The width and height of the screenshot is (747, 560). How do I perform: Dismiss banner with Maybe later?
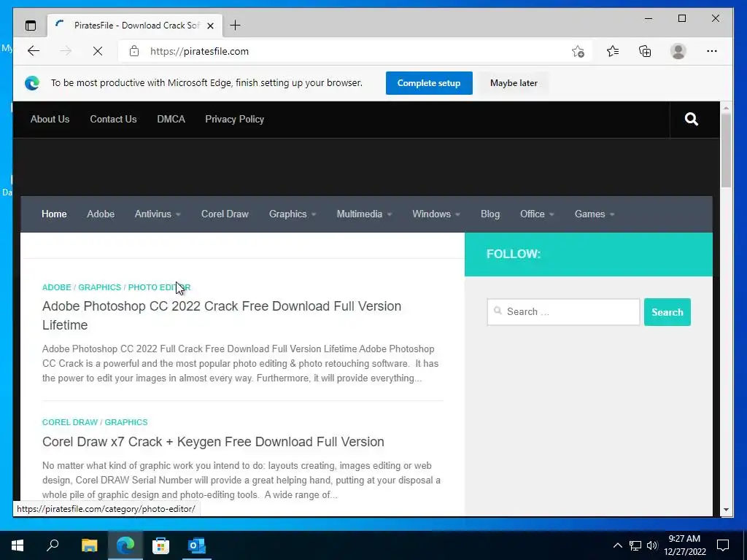tap(514, 83)
